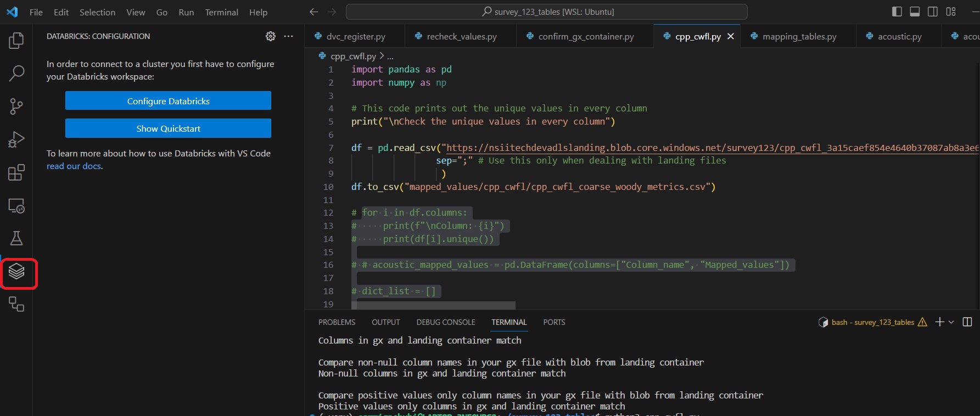Image resolution: width=980 pixels, height=416 pixels.
Task: Click the df.to_csv code line
Action: [533, 187]
